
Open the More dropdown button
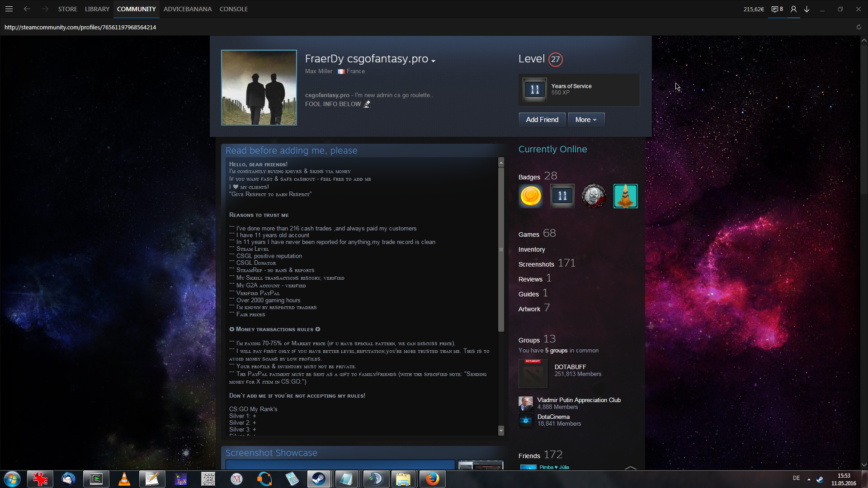[586, 120]
